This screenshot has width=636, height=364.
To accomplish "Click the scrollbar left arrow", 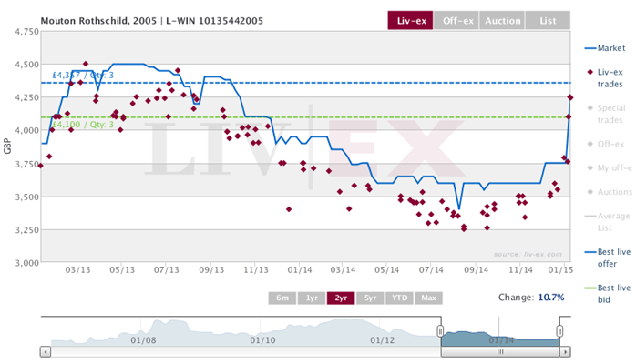I will (46, 352).
